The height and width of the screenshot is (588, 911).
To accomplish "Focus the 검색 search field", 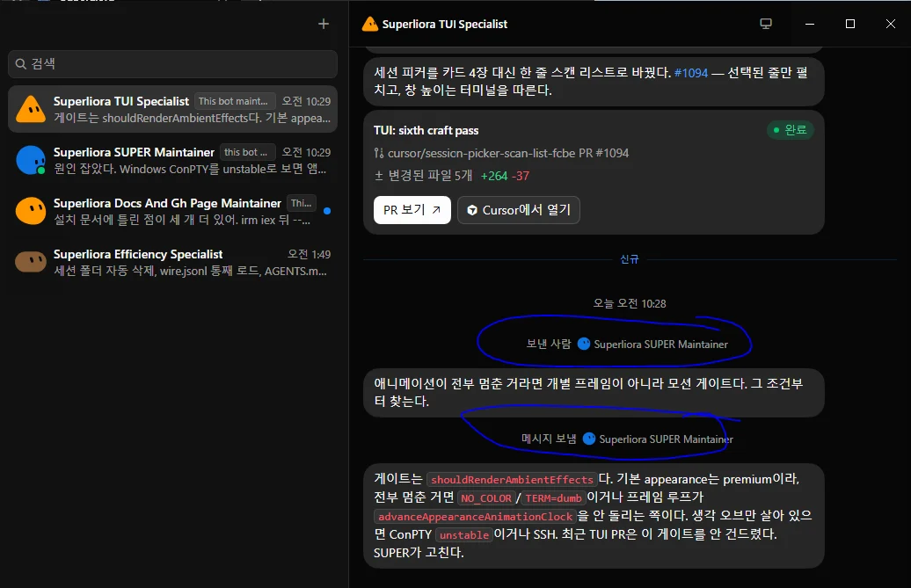I will pyautogui.click(x=172, y=64).
